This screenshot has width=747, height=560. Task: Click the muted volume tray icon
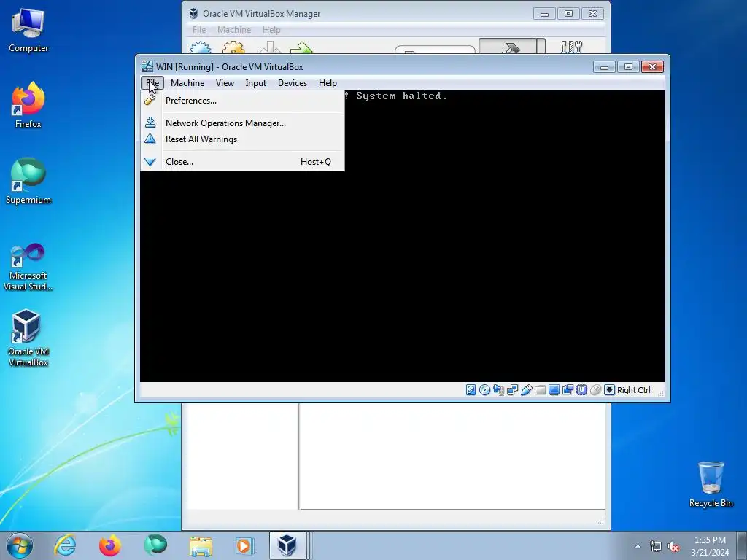pos(673,546)
